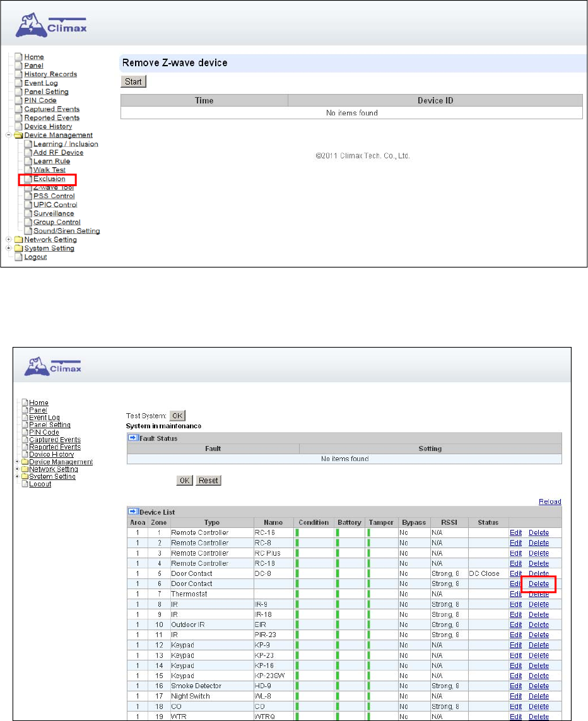Collapse Device Management folder in top window
This screenshot has height=721, width=588.
click(x=8, y=135)
